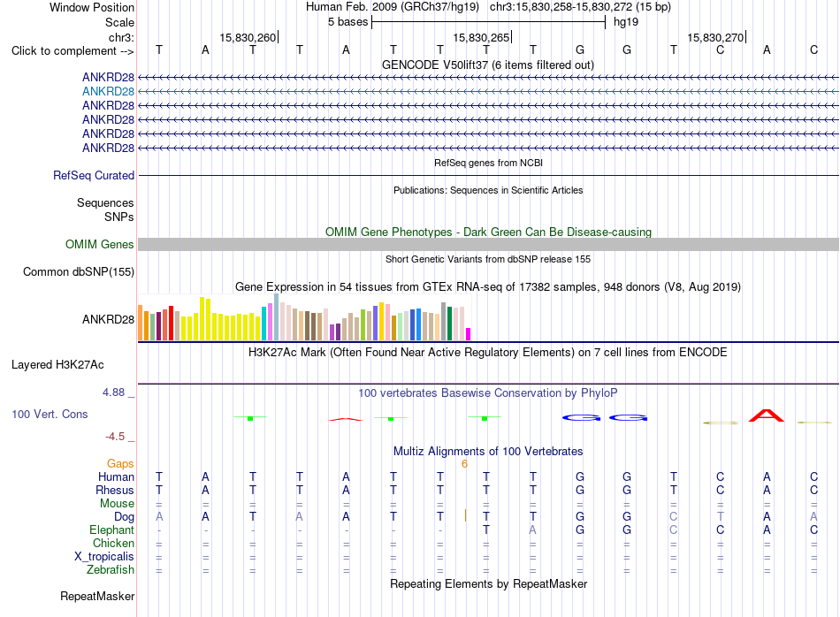Open the OMIM Gene Phenotypes track title
Viewport: 840px width, 617px height.
pyautogui.click(x=488, y=232)
